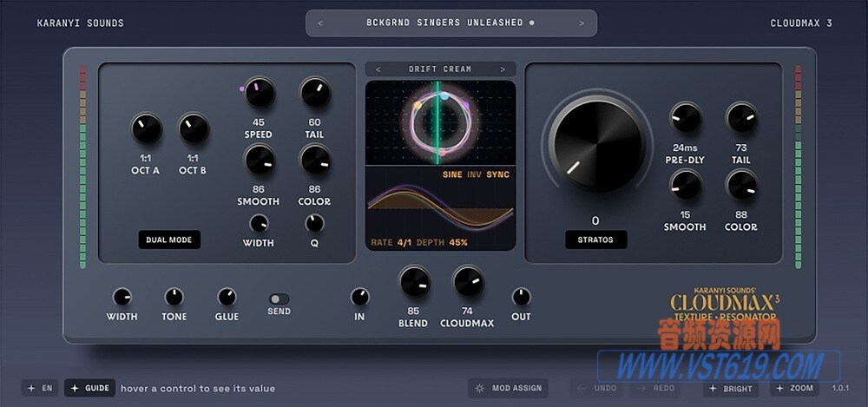Click the SPEED knob in the texture panel

pos(259,93)
